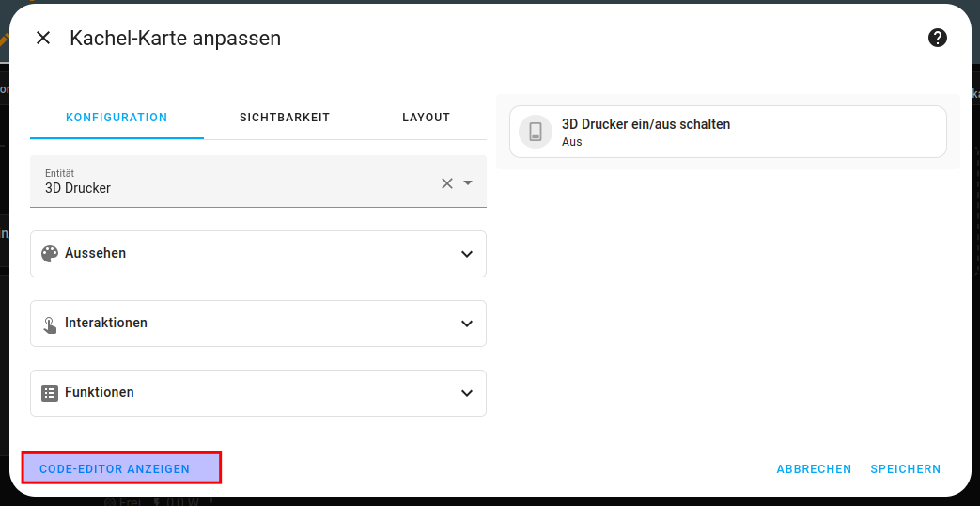Switch to the Sichtbarkeit tab

[285, 118]
